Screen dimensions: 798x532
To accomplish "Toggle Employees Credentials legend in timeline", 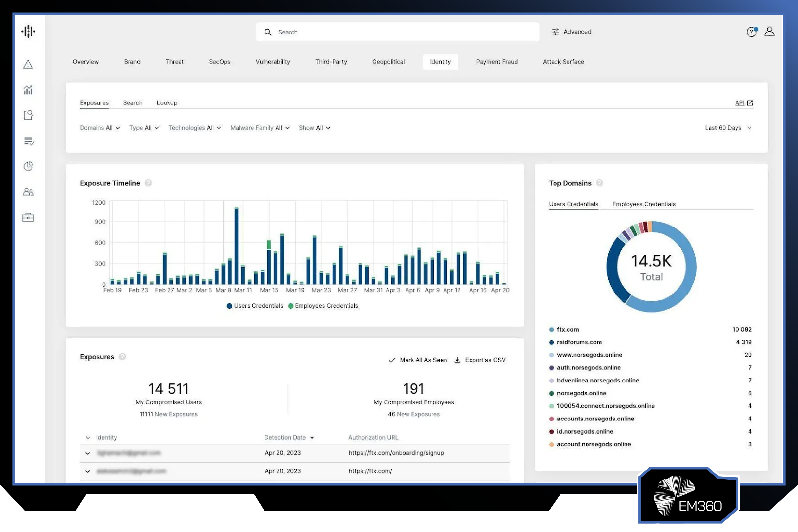I will click(323, 306).
